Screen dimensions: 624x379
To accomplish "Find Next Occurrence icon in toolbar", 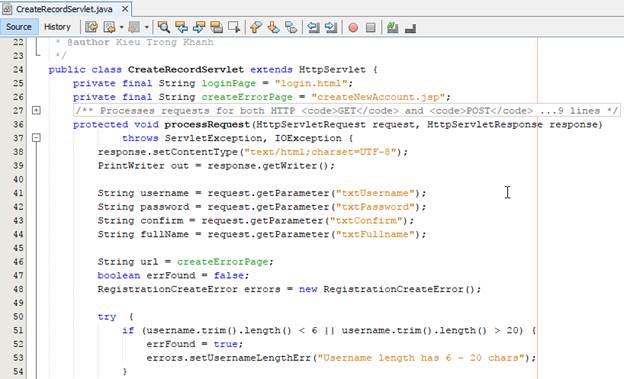I will pyautogui.click(x=199, y=27).
